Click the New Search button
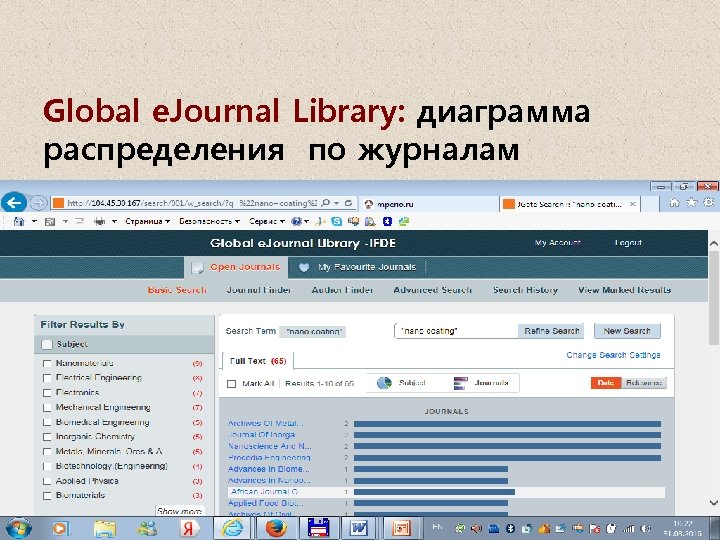Viewport: 720px width, 540px height. 627,331
